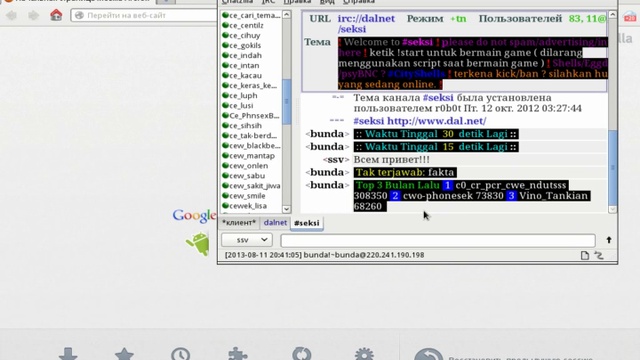The image size is (640, 360).
Task: Switch to the *клиент* tab
Action: (239, 223)
